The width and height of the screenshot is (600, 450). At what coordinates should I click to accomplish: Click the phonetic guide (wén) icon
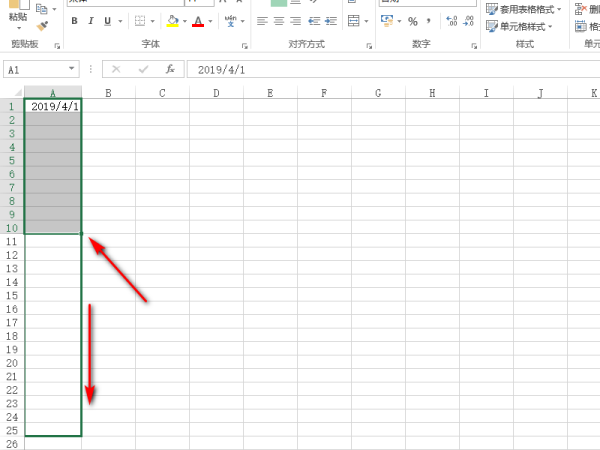coord(230,21)
